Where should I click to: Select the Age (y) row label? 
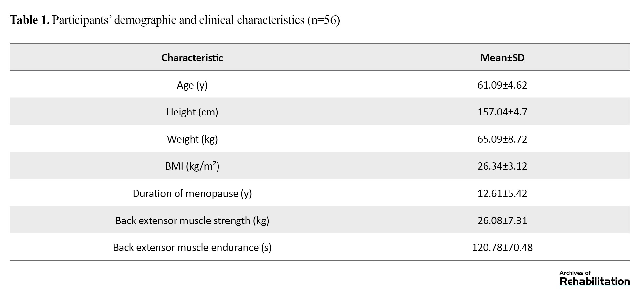[x=192, y=85]
